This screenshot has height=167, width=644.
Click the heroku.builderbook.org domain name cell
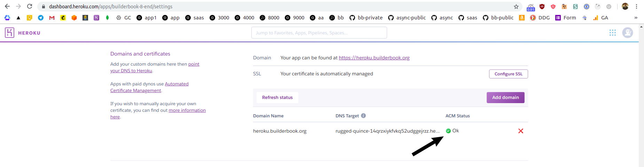pyautogui.click(x=280, y=131)
